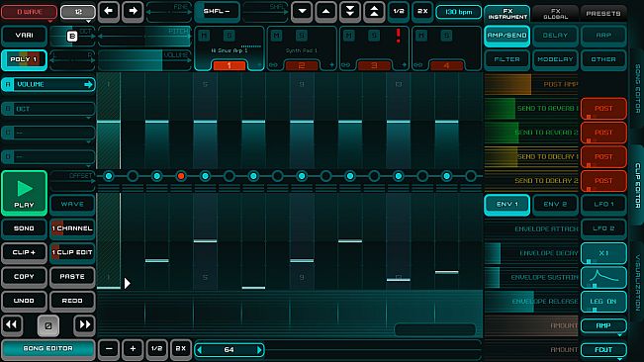
Task: Decrease the 64 value with left arrow
Action: click(x=200, y=350)
